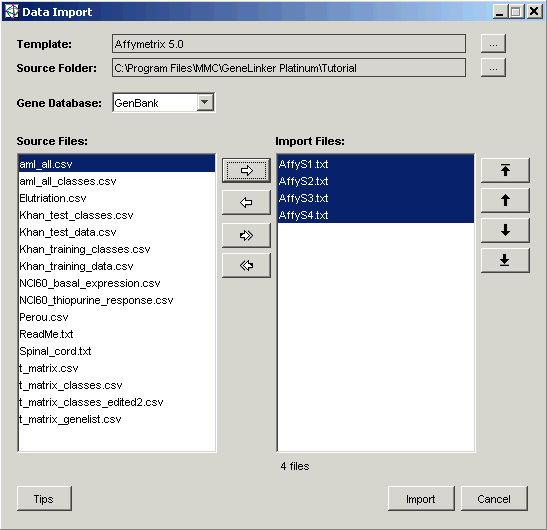Move selected import file down one
Image resolution: width=547 pixels, height=530 pixels.
click(505, 230)
